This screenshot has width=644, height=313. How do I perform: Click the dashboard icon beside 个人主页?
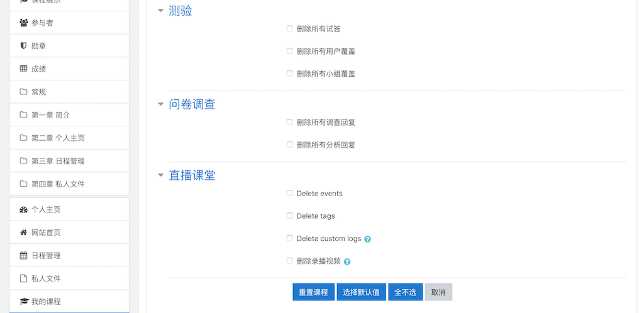click(x=23, y=210)
